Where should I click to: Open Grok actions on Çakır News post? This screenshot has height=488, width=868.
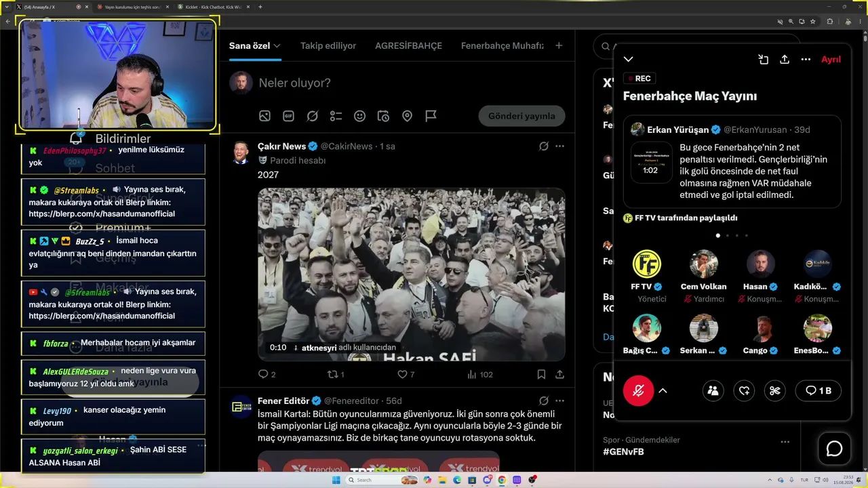point(543,146)
